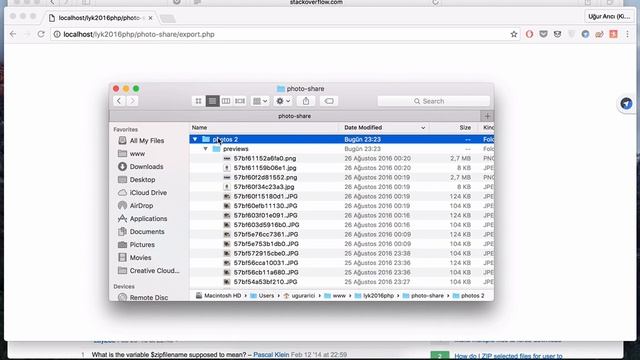Screen dimensions: 640x360
Task: Open Finder arrange-by dropdown
Action: click(x=260, y=101)
